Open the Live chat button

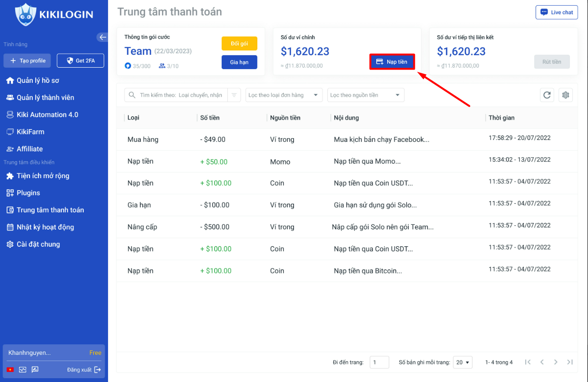coord(557,12)
